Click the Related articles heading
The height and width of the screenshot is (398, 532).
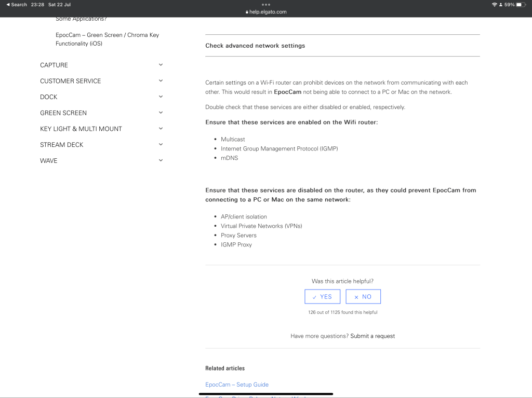click(225, 368)
